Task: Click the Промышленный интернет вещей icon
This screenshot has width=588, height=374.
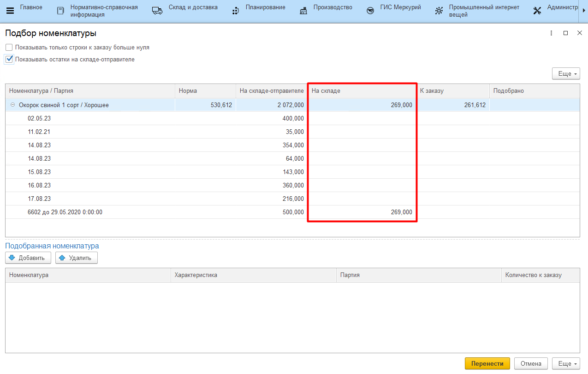Action: pos(439,11)
